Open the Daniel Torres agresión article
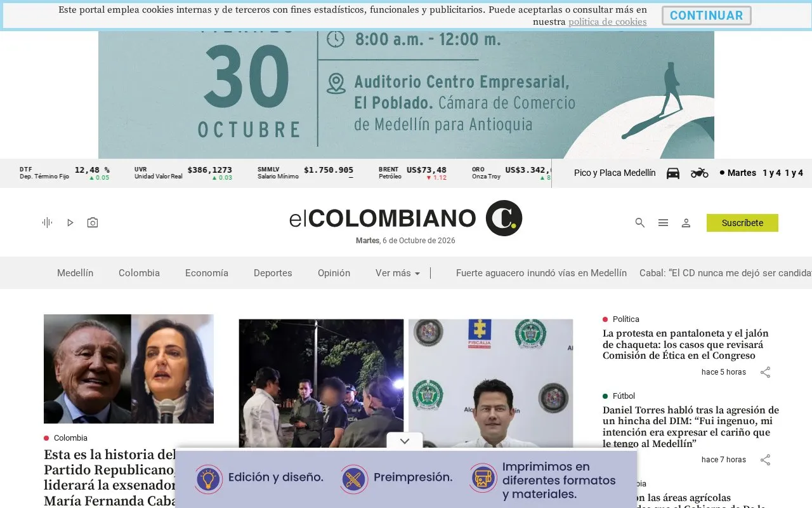This screenshot has width=812, height=508. (691, 427)
